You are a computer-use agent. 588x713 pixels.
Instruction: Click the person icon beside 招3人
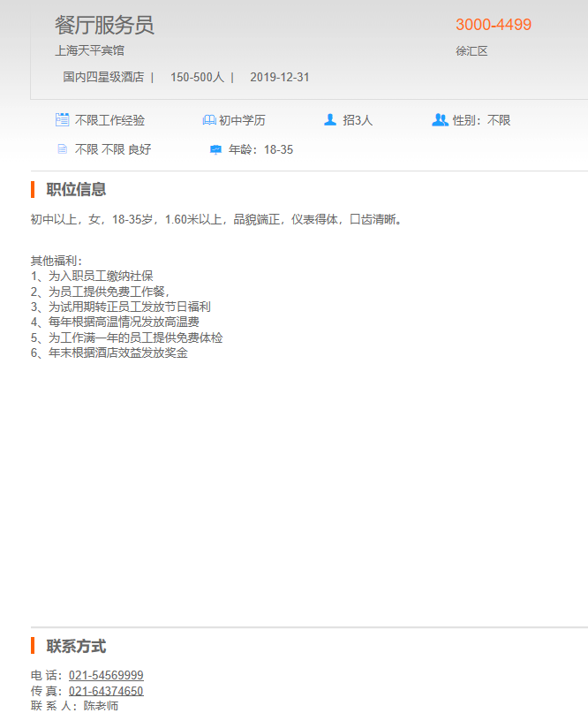(330, 120)
